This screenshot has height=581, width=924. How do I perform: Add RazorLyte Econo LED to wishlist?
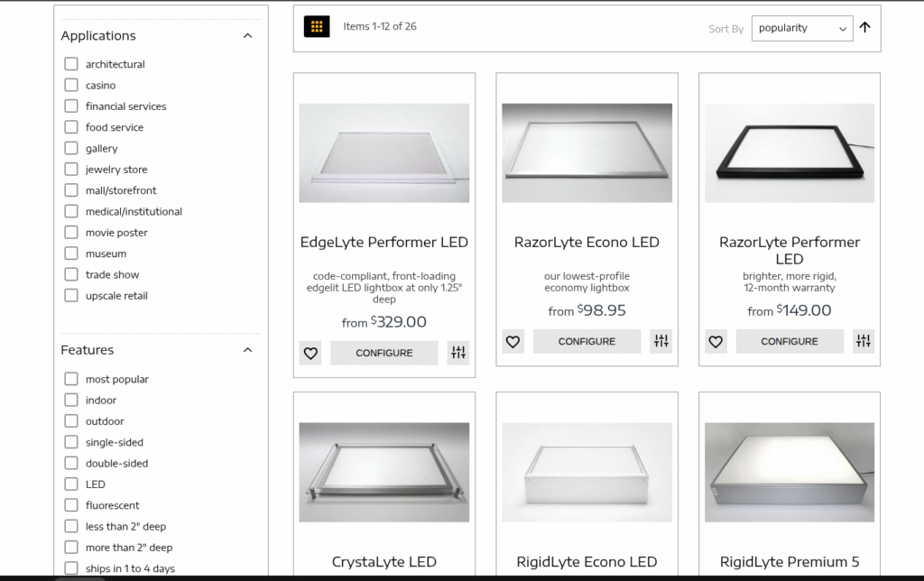pyautogui.click(x=513, y=341)
